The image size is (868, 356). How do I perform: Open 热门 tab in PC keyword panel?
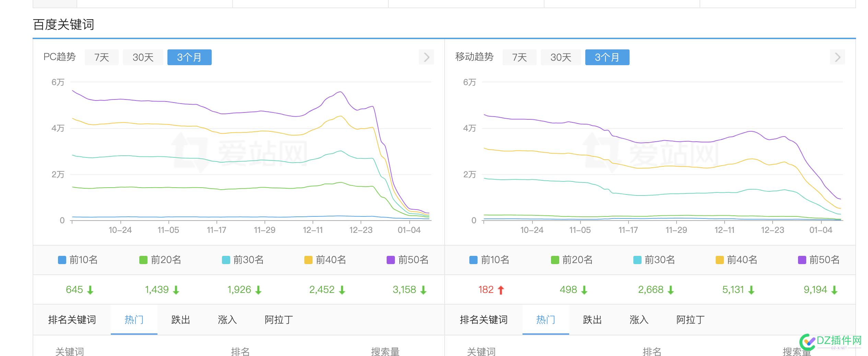tap(134, 320)
